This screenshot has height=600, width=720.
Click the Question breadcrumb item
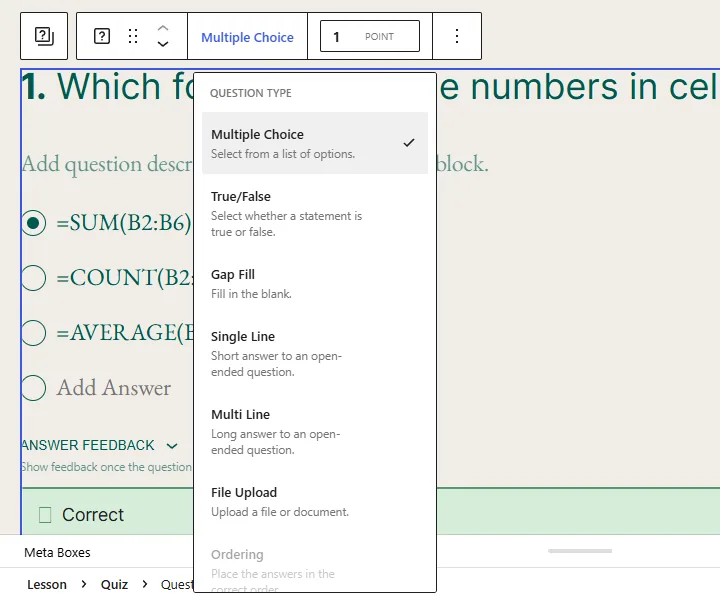[x=177, y=584]
